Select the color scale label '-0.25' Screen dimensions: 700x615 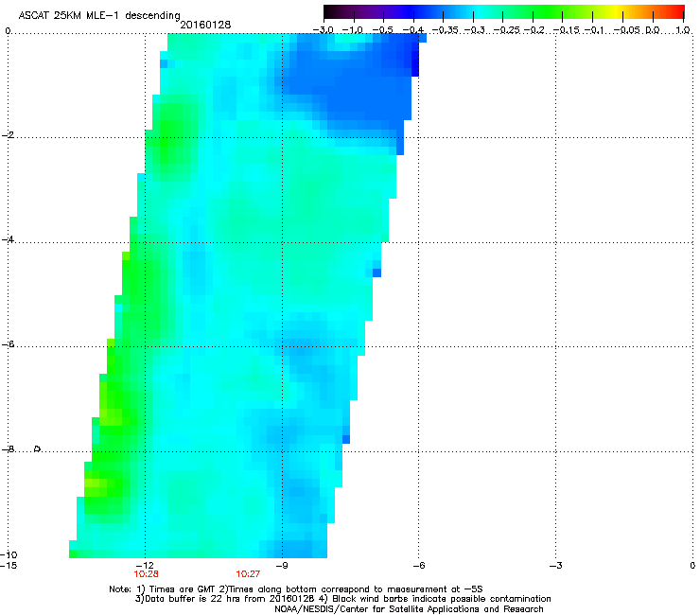507,30
